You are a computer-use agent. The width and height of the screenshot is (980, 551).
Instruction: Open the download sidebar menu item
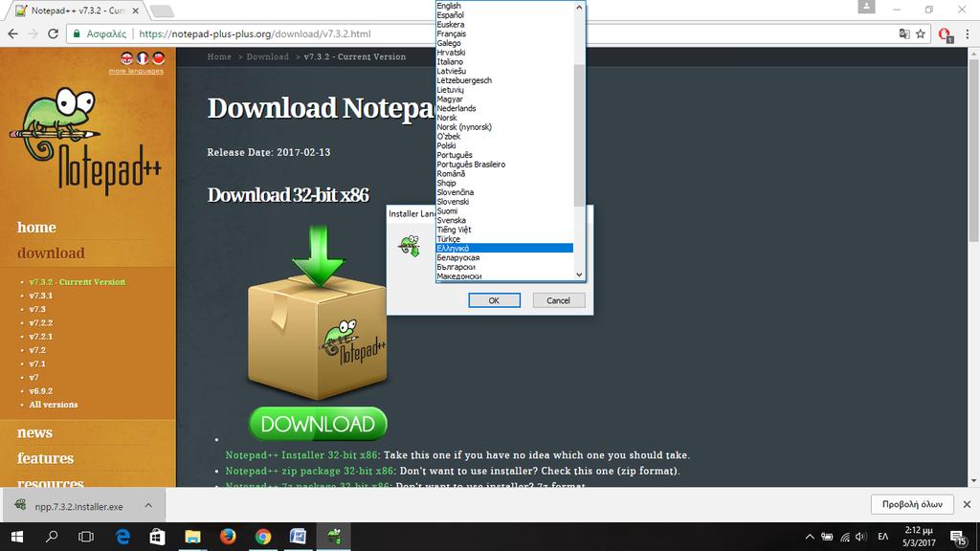pyautogui.click(x=51, y=253)
